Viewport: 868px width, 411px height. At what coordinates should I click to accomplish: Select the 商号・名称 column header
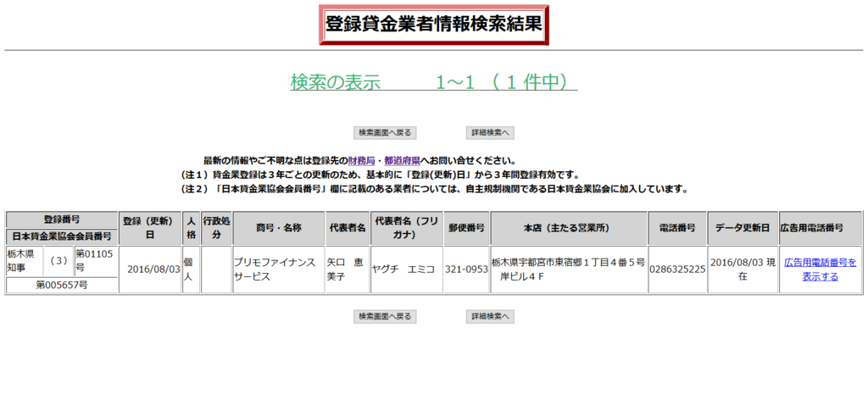click(279, 228)
